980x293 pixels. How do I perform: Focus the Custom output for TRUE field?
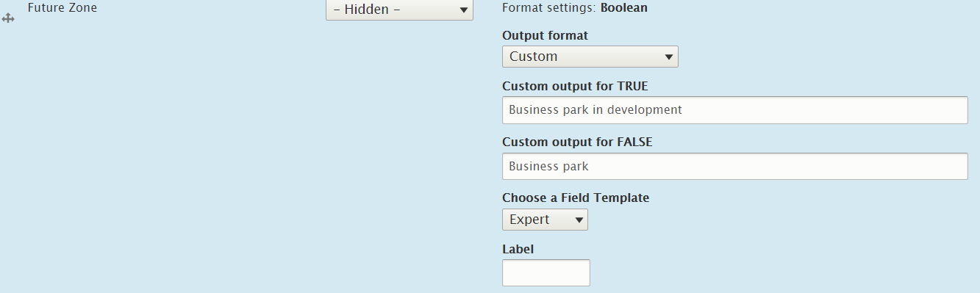point(734,110)
